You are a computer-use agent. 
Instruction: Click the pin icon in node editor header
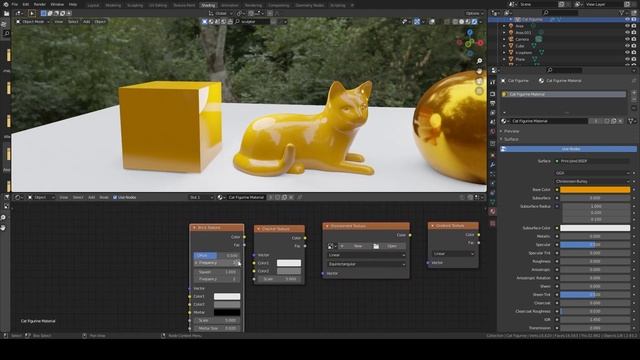[300, 197]
